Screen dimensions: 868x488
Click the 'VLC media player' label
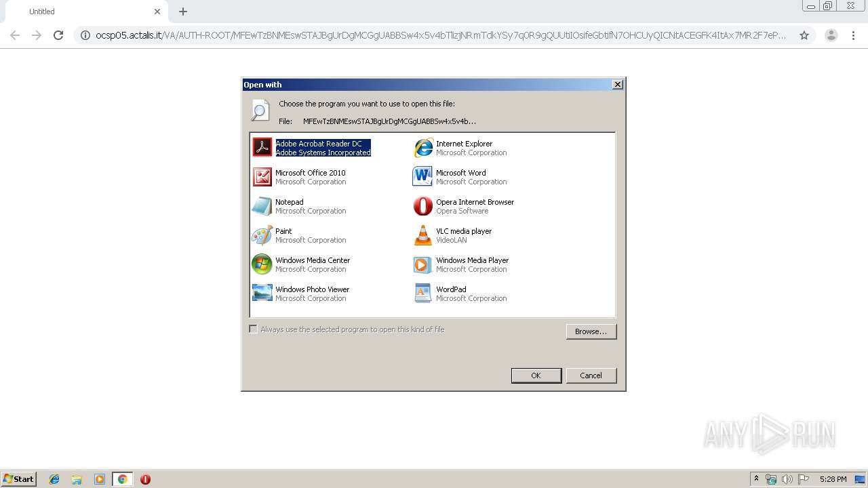tap(464, 231)
